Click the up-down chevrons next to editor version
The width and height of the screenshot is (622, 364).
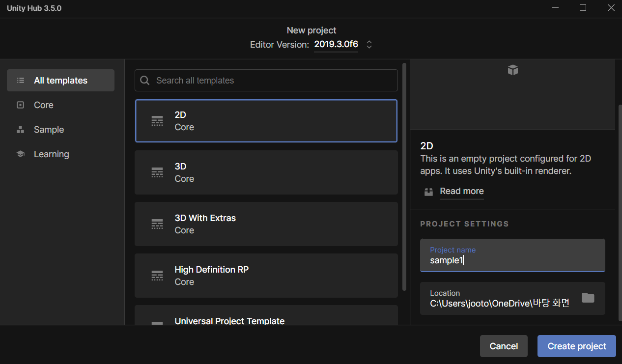(x=369, y=44)
